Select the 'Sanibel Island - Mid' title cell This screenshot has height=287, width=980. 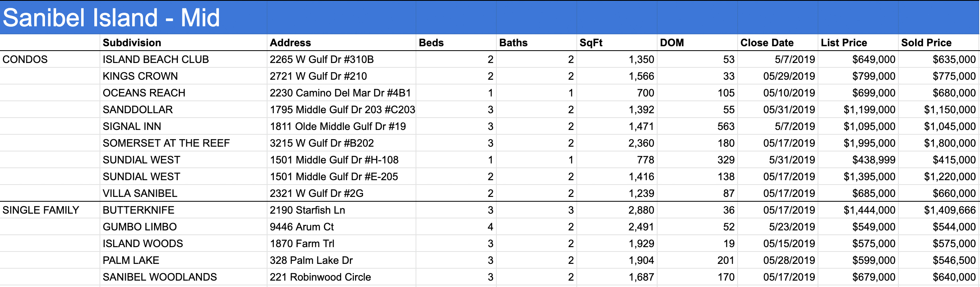[133, 18]
